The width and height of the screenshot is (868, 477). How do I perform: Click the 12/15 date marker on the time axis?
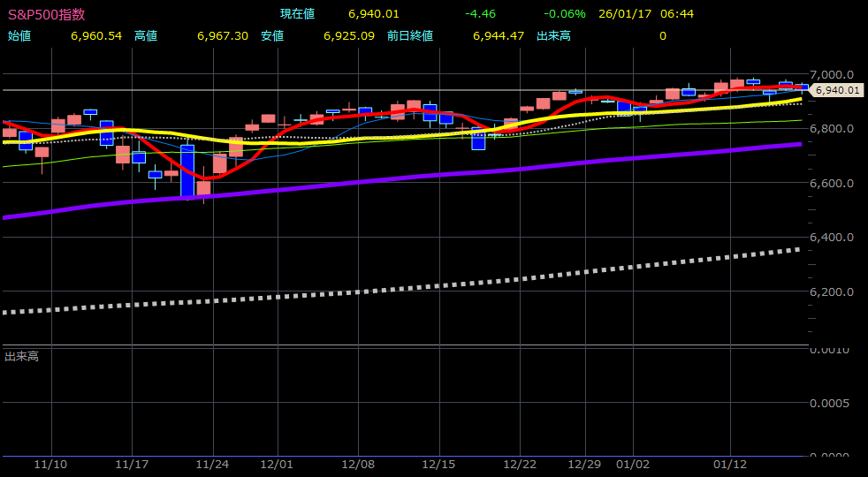point(438,464)
